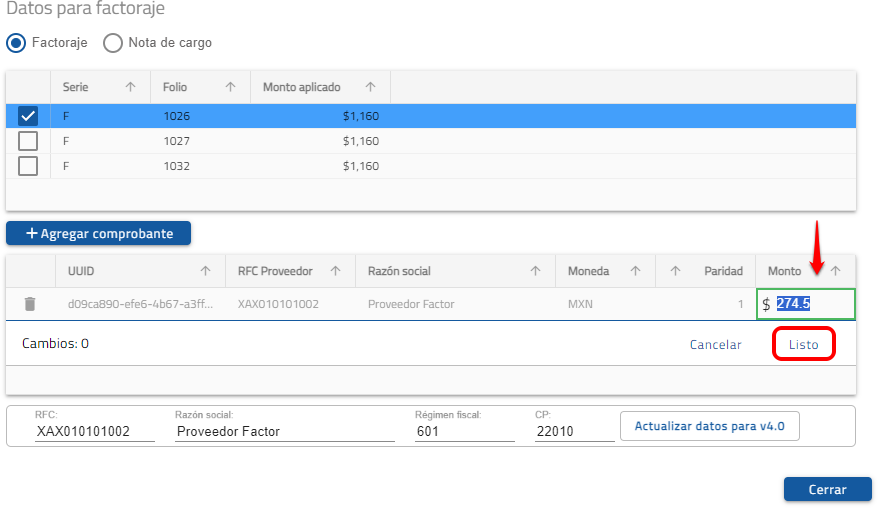Sort by Serie column arrow
The width and height of the screenshot is (878, 509).
(x=130, y=87)
